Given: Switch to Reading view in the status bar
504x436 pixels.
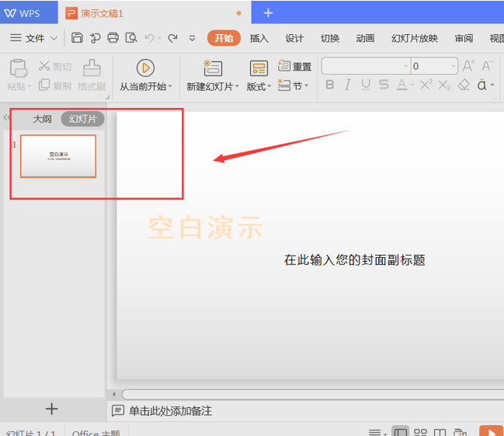Looking at the screenshot, I should tap(440, 432).
